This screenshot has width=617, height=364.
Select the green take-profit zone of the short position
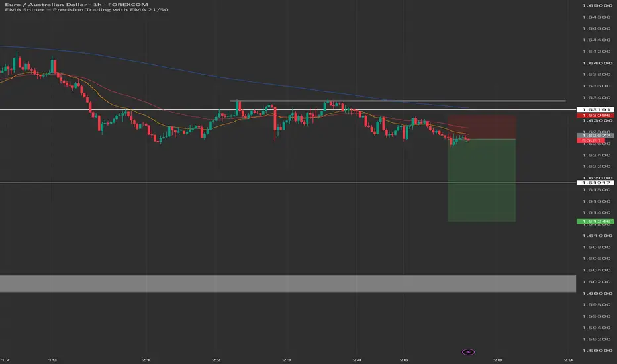[482, 180]
